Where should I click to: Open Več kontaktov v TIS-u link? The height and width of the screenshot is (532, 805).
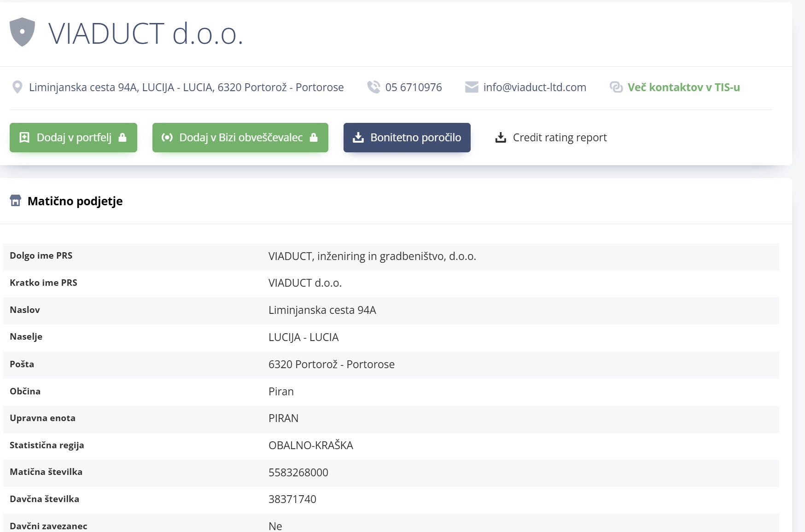[683, 87]
